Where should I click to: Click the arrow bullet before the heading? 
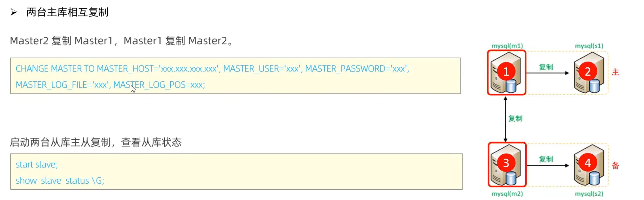[x=14, y=12]
